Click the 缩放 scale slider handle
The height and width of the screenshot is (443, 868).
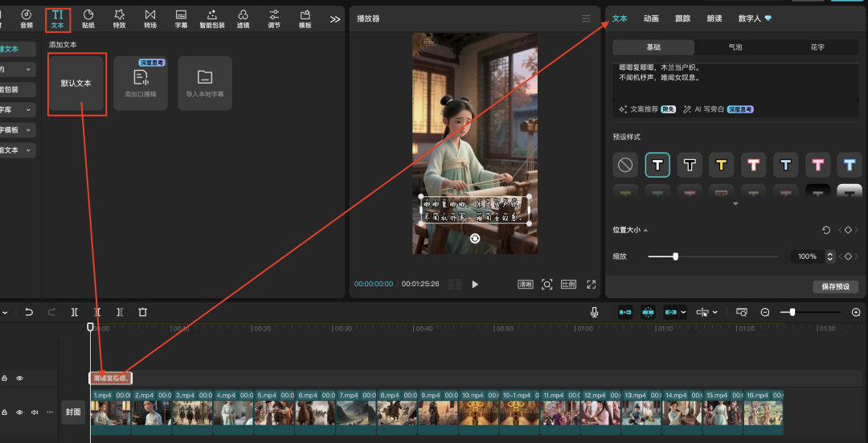[675, 256]
